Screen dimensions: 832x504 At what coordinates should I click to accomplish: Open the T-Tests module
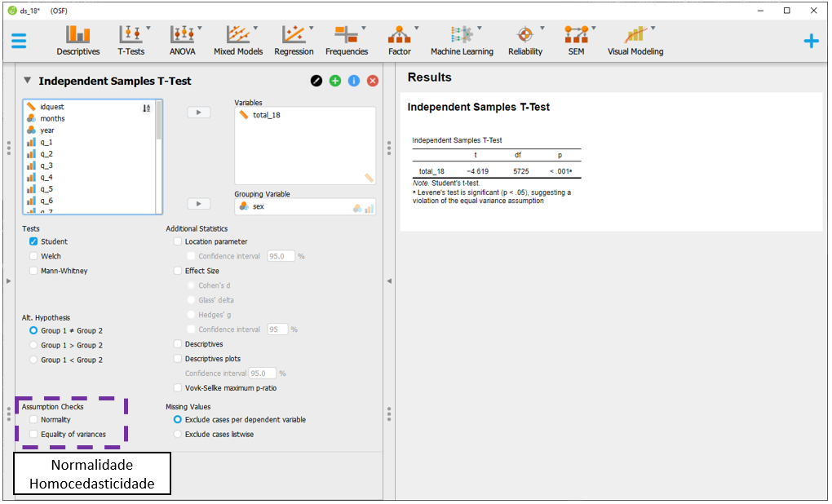coord(131,41)
